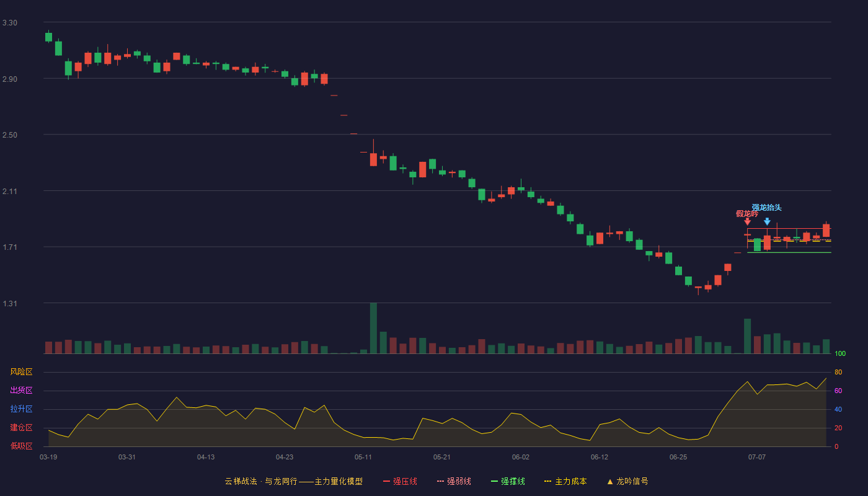Click the blue 40 indicator axis value
This screenshot has height=496, width=868.
[838, 409]
